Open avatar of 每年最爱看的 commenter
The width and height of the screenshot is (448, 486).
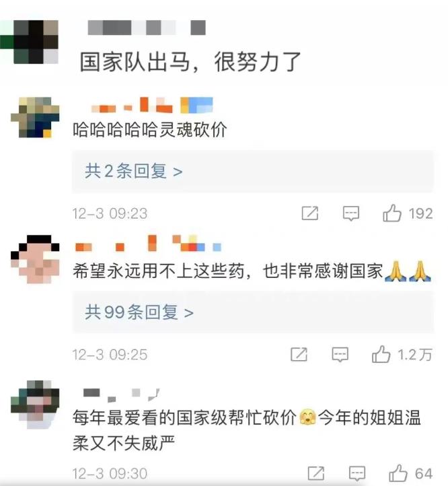point(35,405)
